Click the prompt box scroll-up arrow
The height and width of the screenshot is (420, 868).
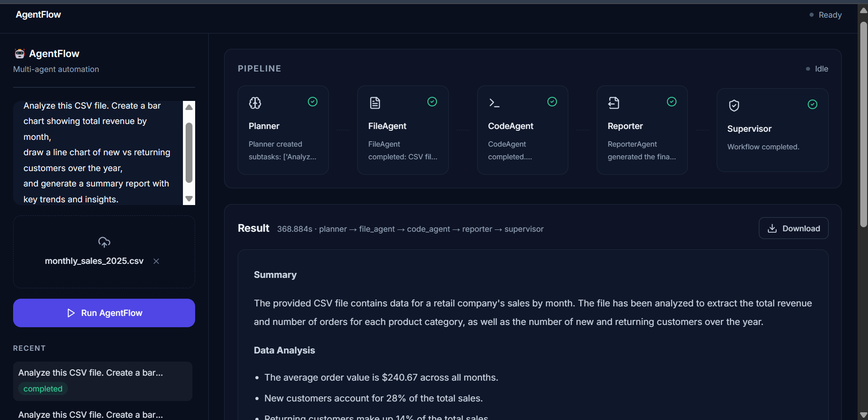tap(189, 107)
